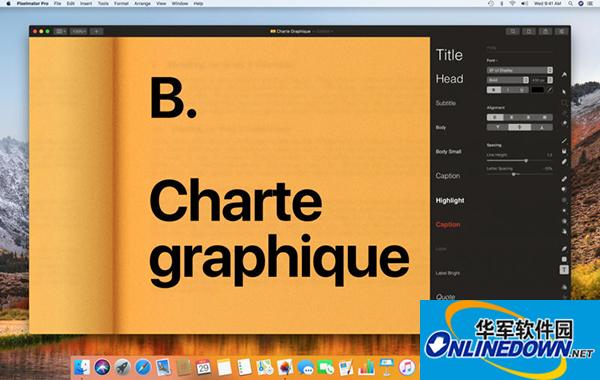The image size is (600, 380).
Task: Open iTunes from the Dock
Action: pos(407,367)
